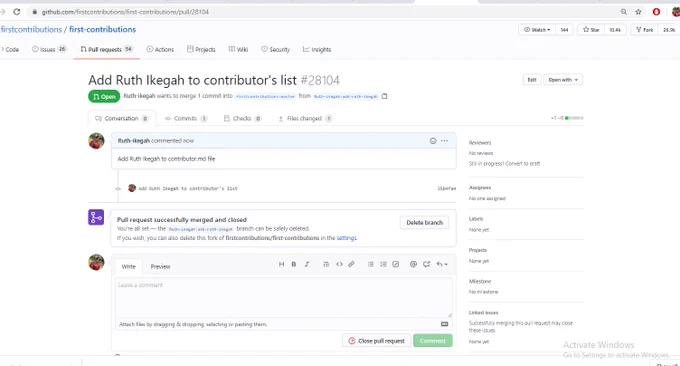This screenshot has height=366, width=680.
Task: Mention a user with the @ icon
Action: [413, 264]
